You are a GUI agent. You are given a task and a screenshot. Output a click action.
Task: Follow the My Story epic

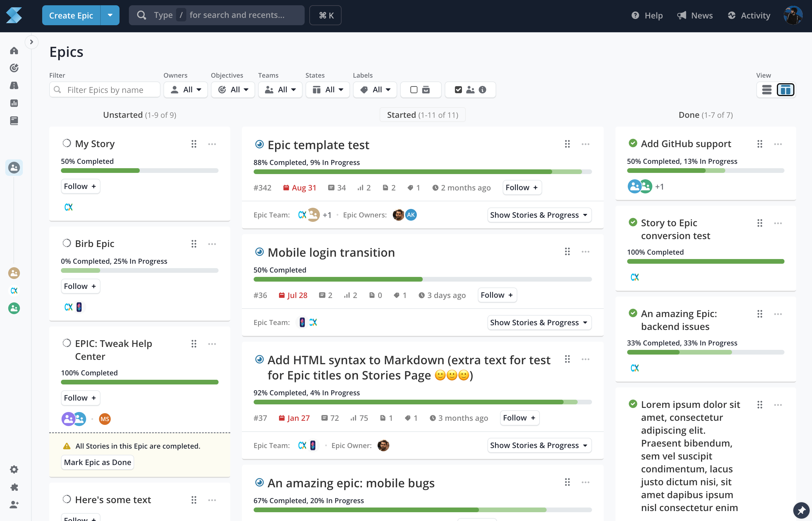click(80, 186)
